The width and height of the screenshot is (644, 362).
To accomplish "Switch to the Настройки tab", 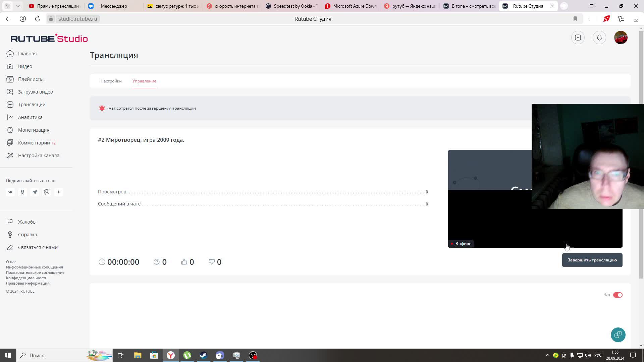I will pos(111,81).
